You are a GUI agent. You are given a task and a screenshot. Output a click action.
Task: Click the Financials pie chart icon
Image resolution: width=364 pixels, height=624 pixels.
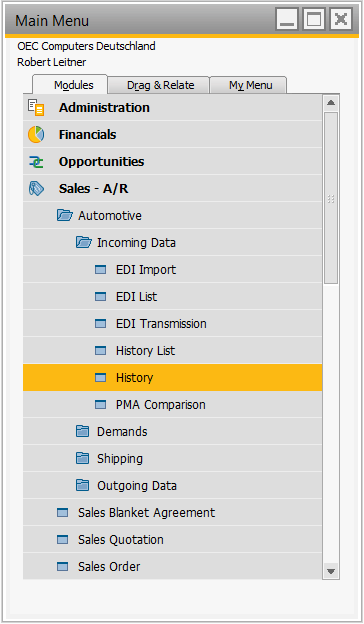pos(36,135)
